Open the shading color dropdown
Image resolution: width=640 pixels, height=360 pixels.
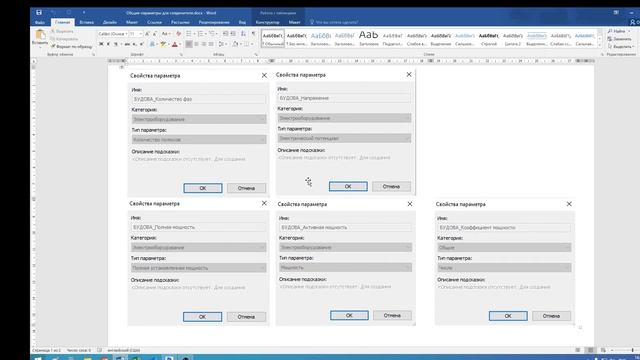(240, 44)
